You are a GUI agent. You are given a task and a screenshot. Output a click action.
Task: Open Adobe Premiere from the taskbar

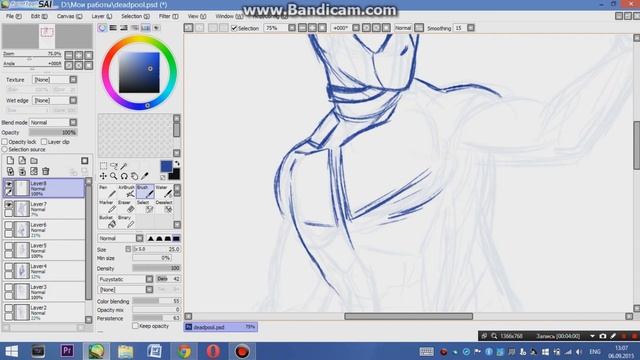pos(67,351)
